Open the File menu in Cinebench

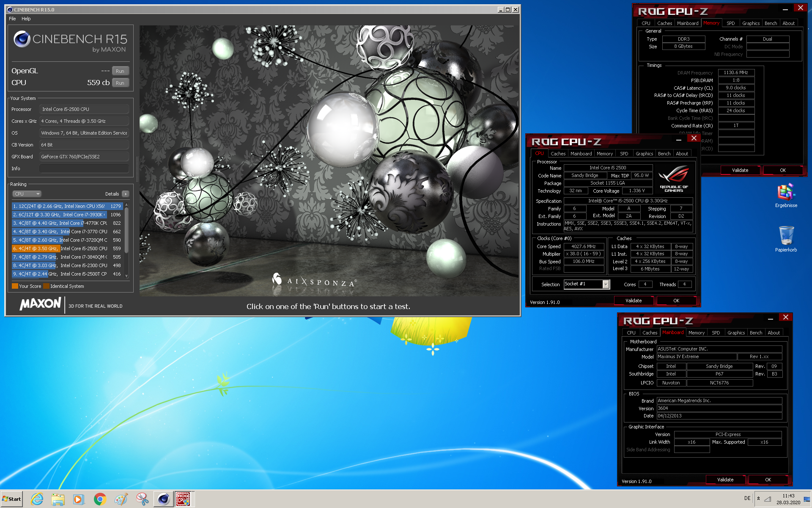pyautogui.click(x=12, y=19)
